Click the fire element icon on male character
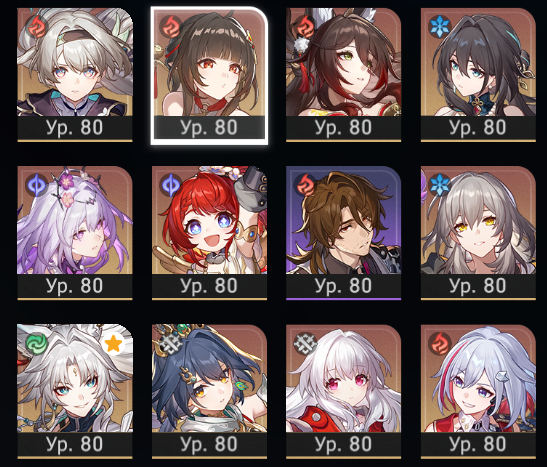Image resolution: width=547 pixels, height=467 pixels. 305,185
